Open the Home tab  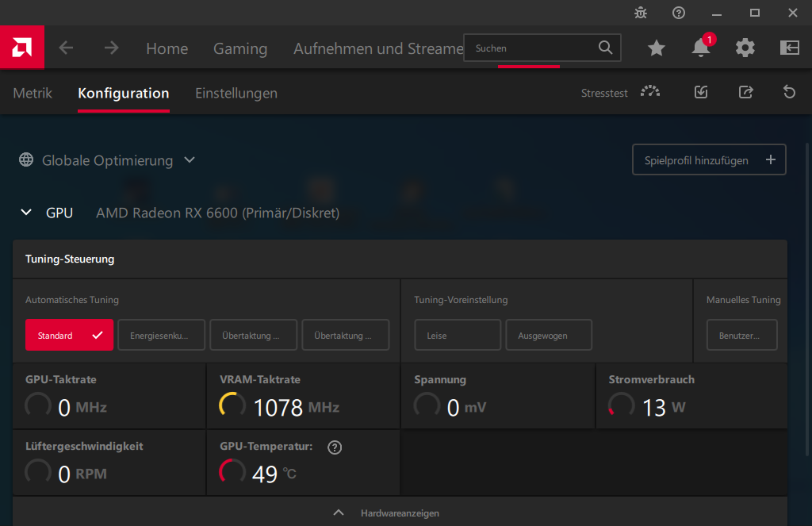point(167,48)
